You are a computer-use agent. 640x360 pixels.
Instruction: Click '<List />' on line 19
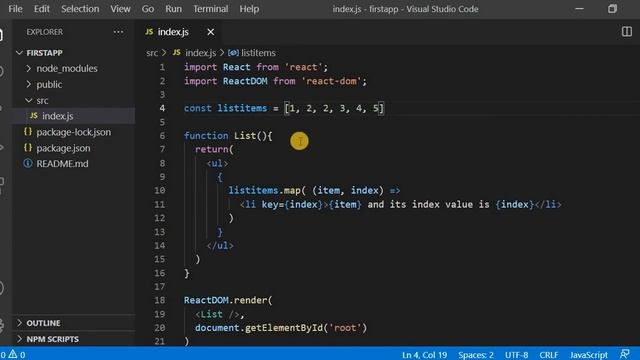click(217, 314)
